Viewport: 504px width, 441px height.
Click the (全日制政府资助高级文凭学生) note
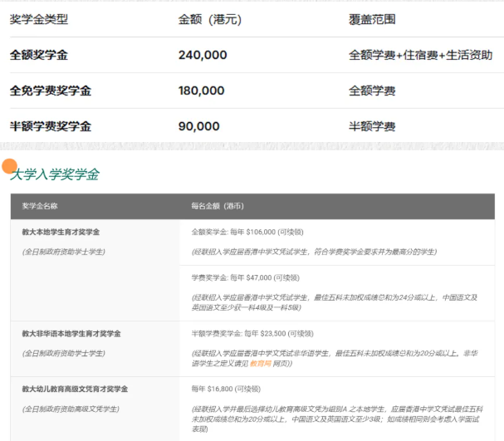[x=71, y=409]
